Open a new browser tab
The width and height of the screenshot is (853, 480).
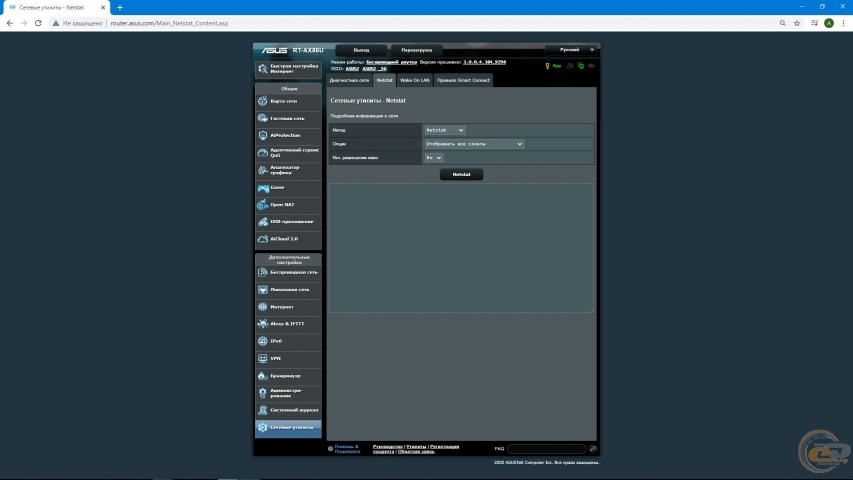pos(120,8)
